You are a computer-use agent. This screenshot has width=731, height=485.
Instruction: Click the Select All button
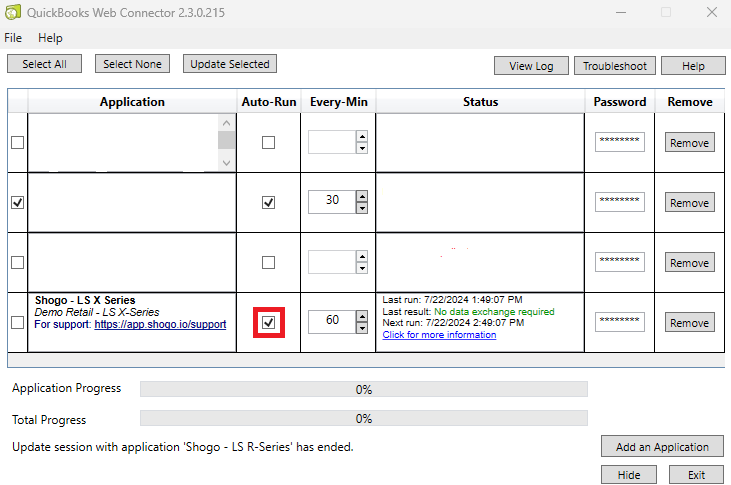point(44,64)
